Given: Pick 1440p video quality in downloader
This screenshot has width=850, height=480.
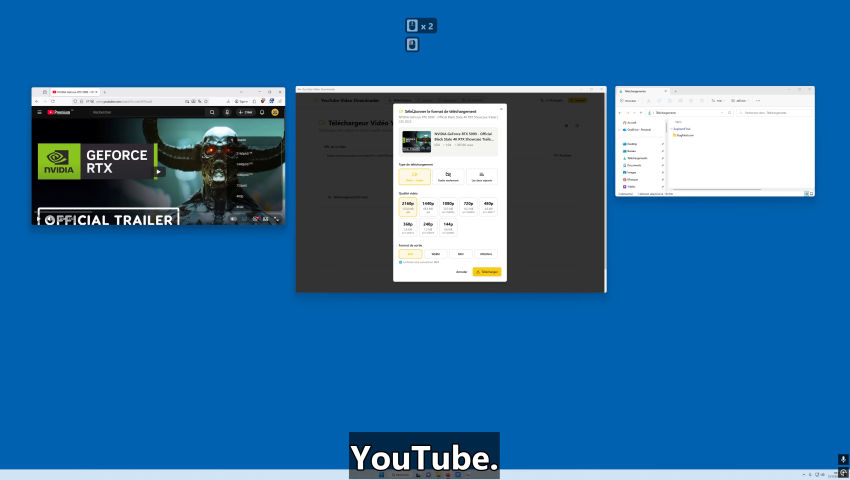Looking at the screenshot, I should (x=428, y=207).
